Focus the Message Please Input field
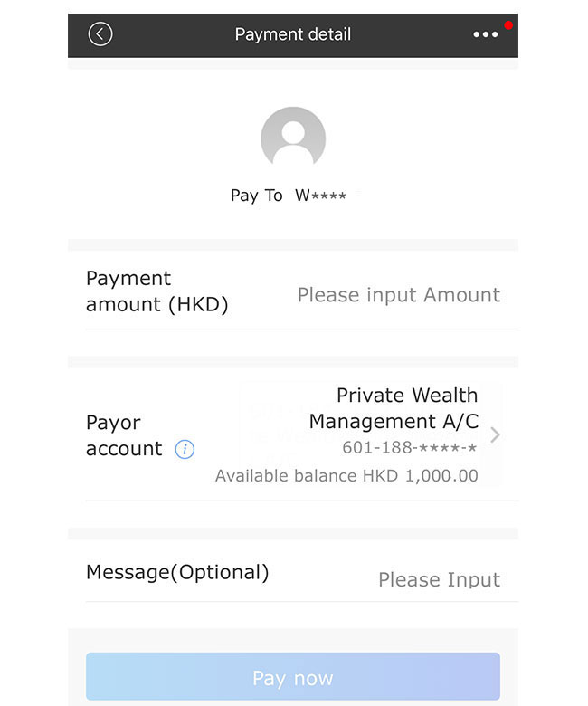Image resolution: width=588 pixels, height=706 pixels. [x=439, y=579]
